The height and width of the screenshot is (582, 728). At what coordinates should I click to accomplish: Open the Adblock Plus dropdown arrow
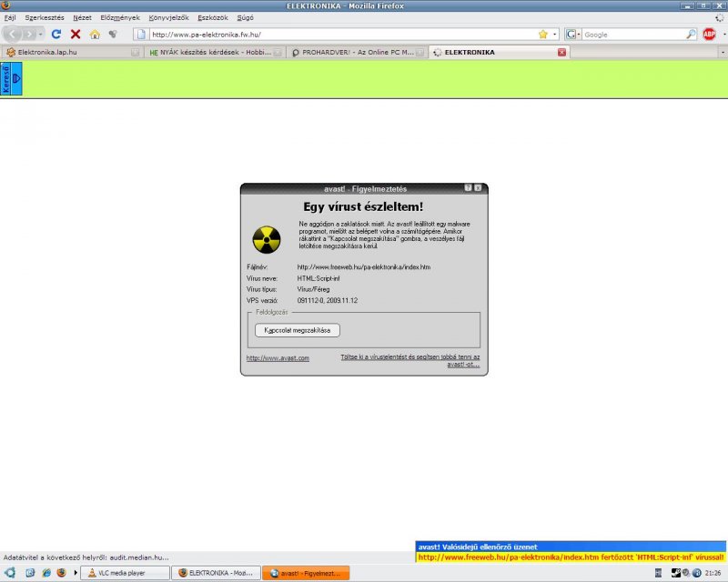pyautogui.click(x=723, y=35)
